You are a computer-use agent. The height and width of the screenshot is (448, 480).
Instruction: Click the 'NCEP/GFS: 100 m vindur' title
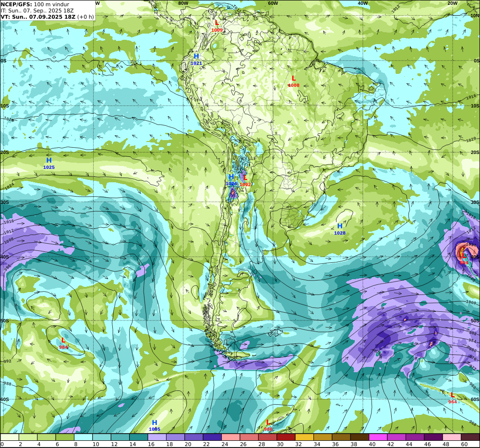pos(35,4)
